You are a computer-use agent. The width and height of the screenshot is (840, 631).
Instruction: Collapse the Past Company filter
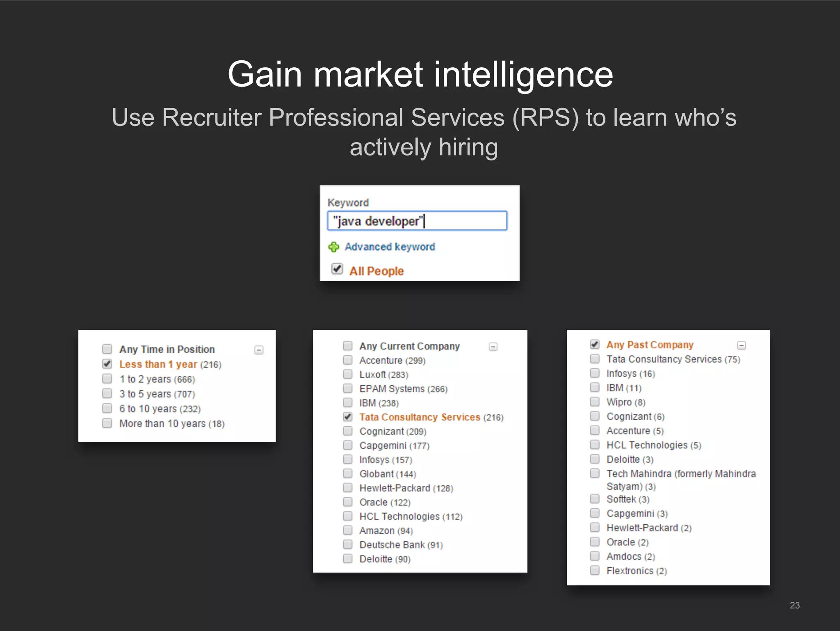tap(741, 345)
